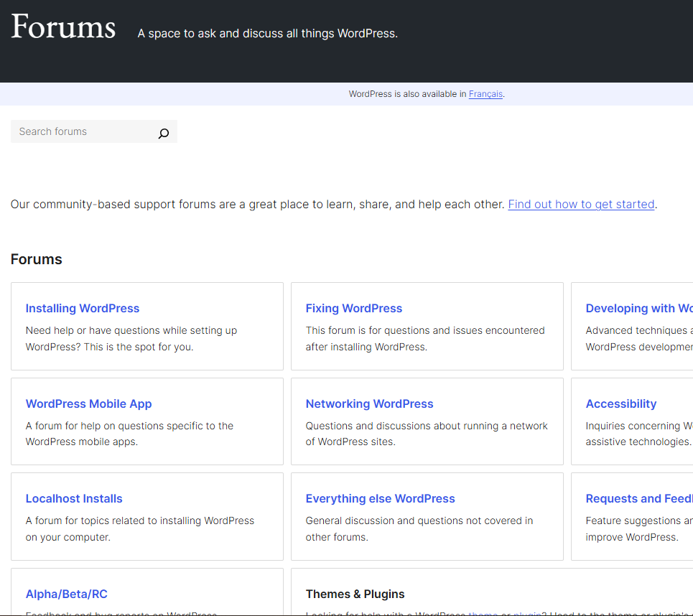The image size is (693, 616).
Task: Open the Localhost Installs forum
Action: (x=74, y=499)
